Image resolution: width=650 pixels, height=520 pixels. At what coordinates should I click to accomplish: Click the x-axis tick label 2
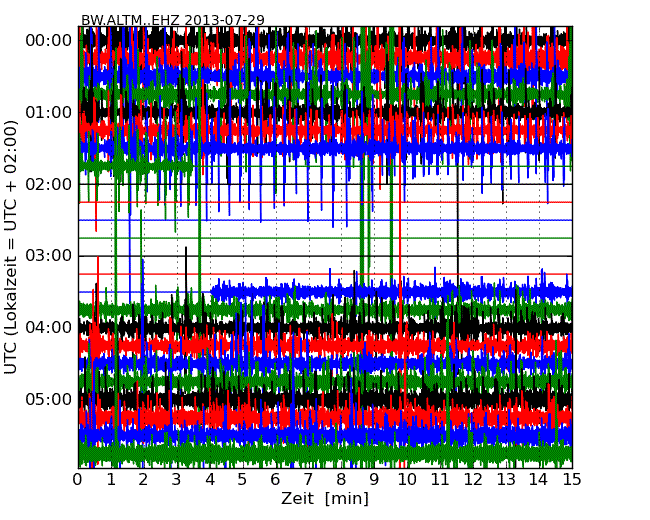coord(143,479)
